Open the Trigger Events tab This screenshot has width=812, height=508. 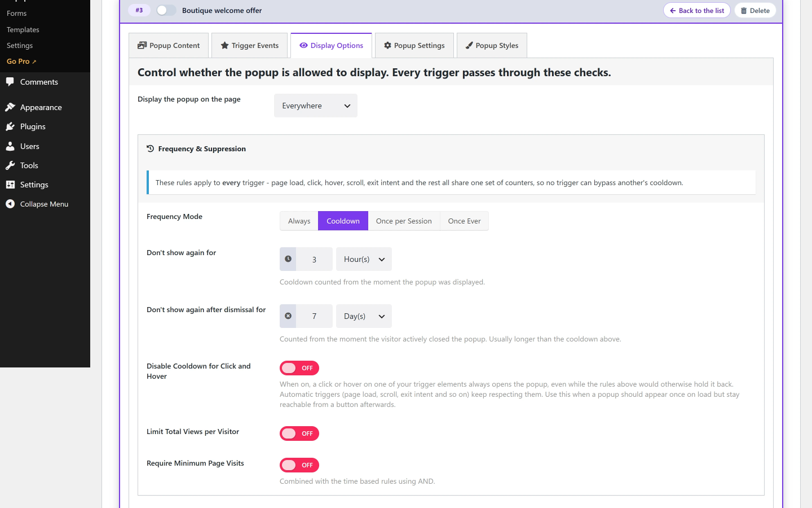[249, 46]
